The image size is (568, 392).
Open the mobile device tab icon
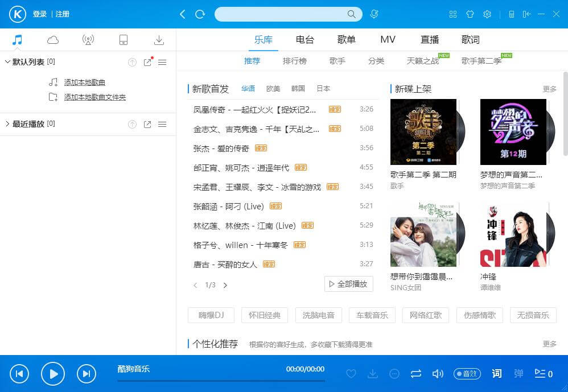click(x=124, y=40)
